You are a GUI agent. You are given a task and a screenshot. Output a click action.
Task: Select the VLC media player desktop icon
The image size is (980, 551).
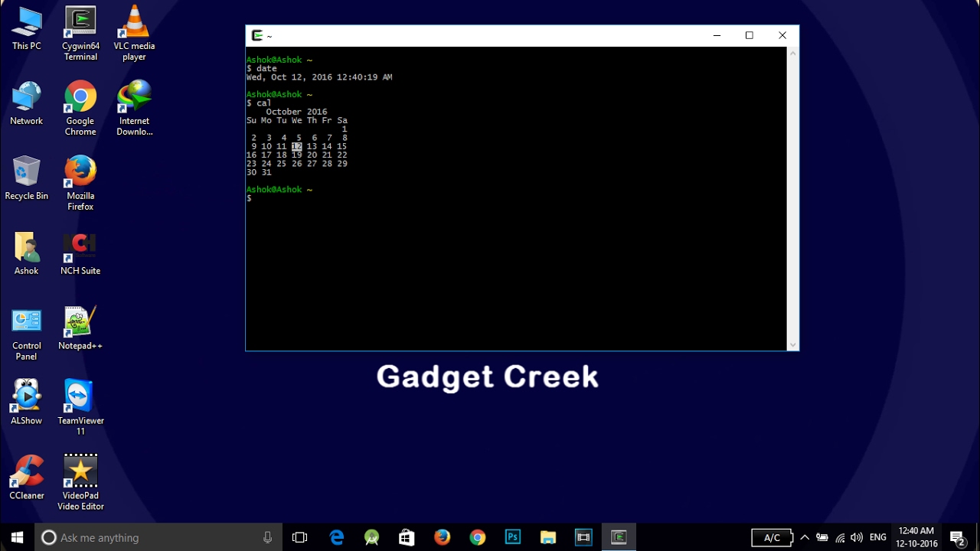[x=134, y=34]
